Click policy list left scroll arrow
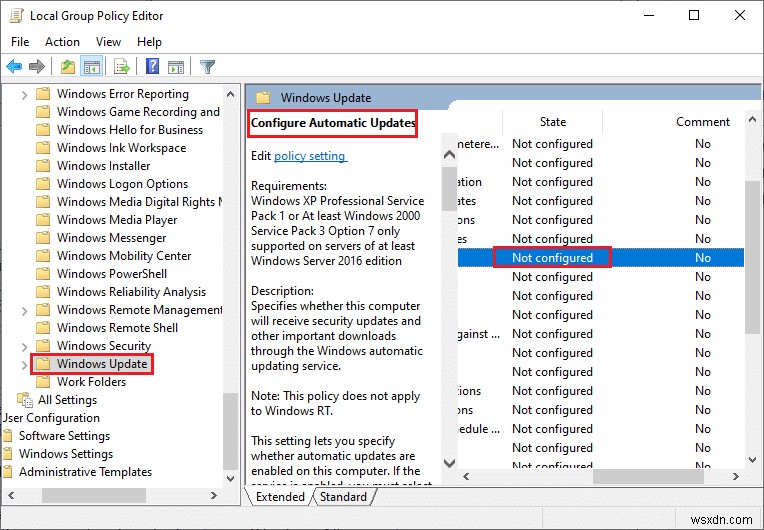 (x=466, y=476)
